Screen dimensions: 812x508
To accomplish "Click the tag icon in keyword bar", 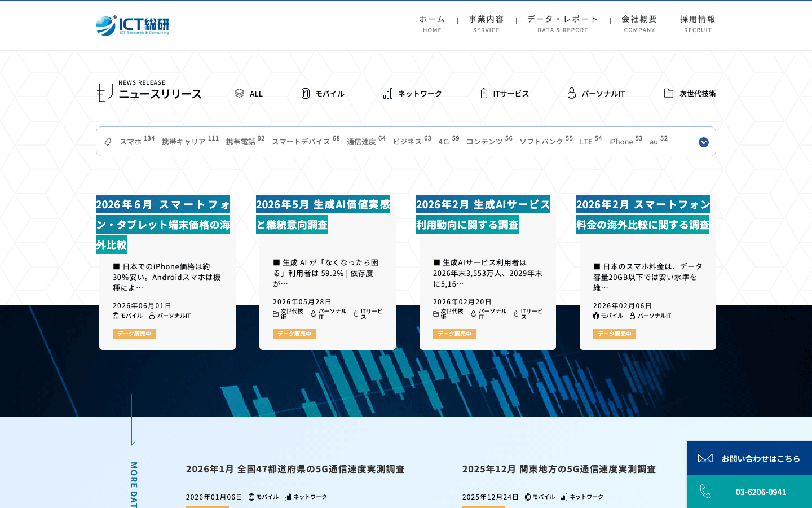I will coord(108,142).
